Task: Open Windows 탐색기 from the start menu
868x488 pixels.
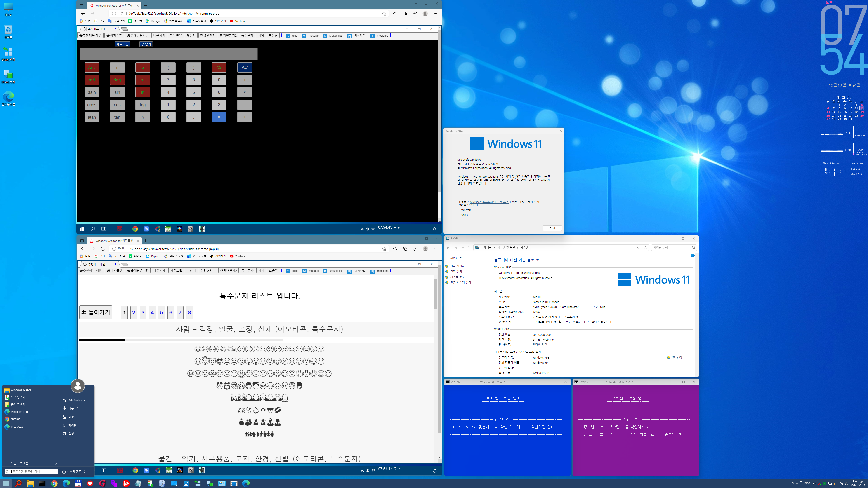Action: tap(21, 390)
